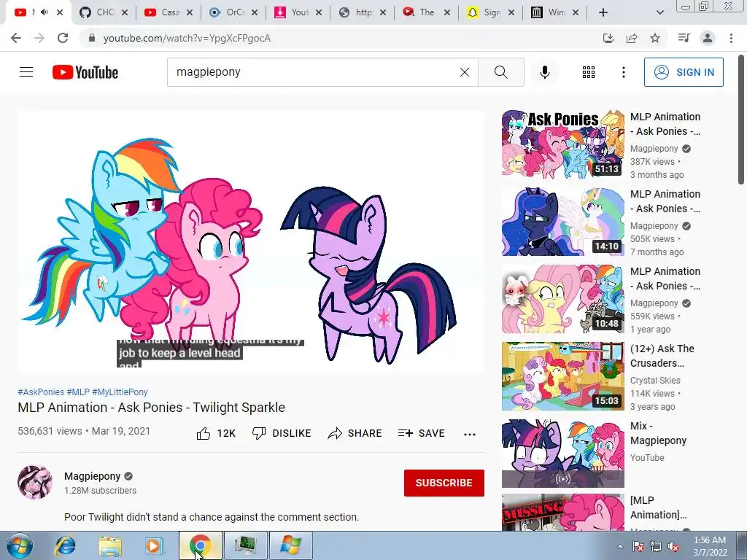The width and height of the screenshot is (747, 560).
Task: Open the SHARE dialog
Action: pos(355,433)
